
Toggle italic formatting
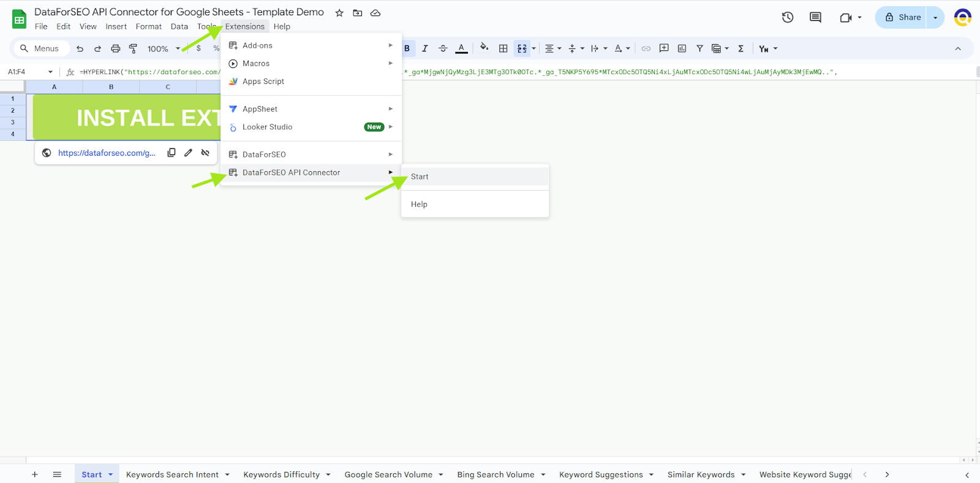(x=424, y=48)
